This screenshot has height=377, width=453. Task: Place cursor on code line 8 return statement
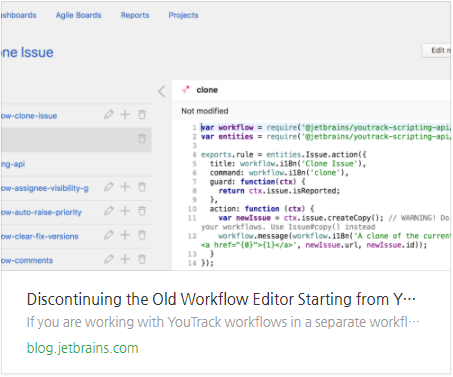coord(279,191)
